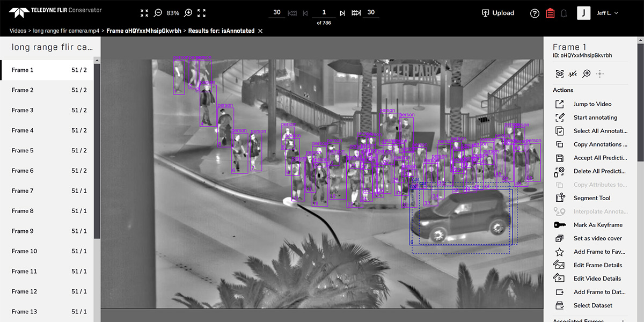
Task: Go to Videos breadcrumb
Action: tap(18, 31)
